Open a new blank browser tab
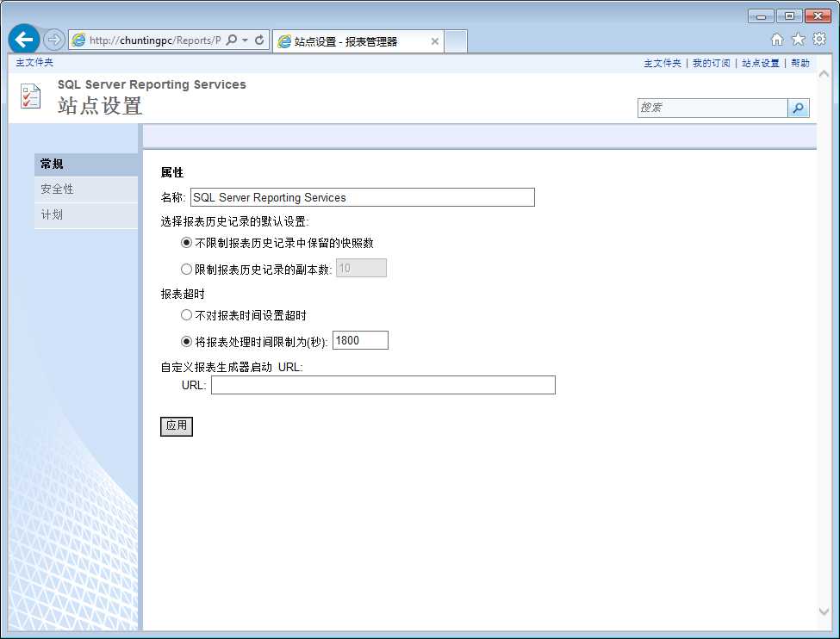This screenshot has width=840, height=639. [x=456, y=41]
